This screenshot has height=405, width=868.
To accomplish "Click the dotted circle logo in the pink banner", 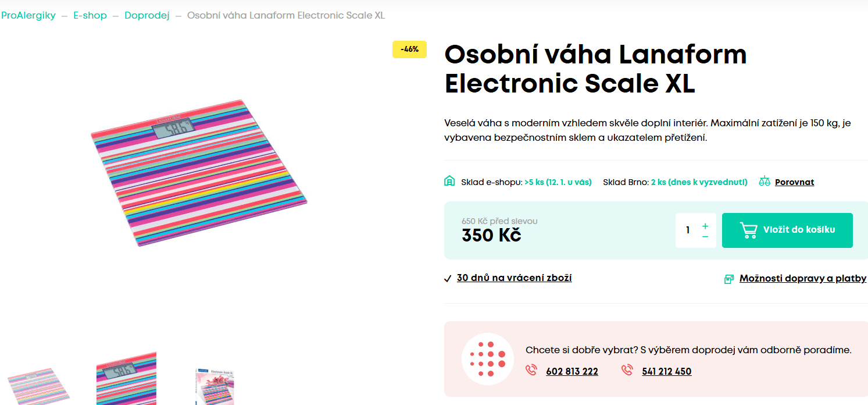I will tap(488, 358).
